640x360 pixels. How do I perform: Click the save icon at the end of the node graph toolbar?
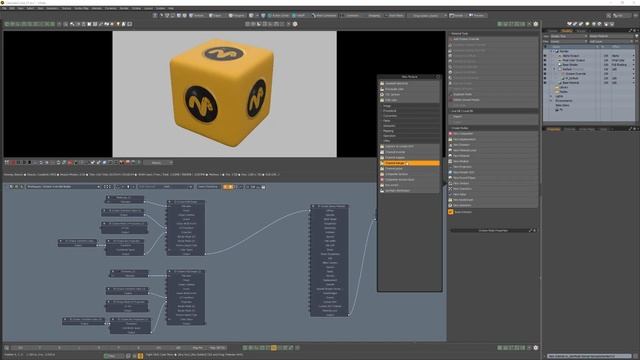pos(263,187)
